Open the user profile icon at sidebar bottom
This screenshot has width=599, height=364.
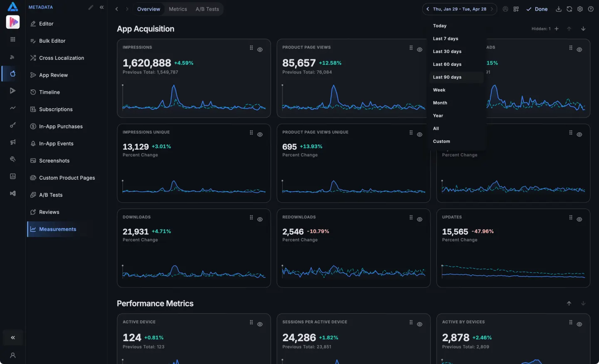13,355
